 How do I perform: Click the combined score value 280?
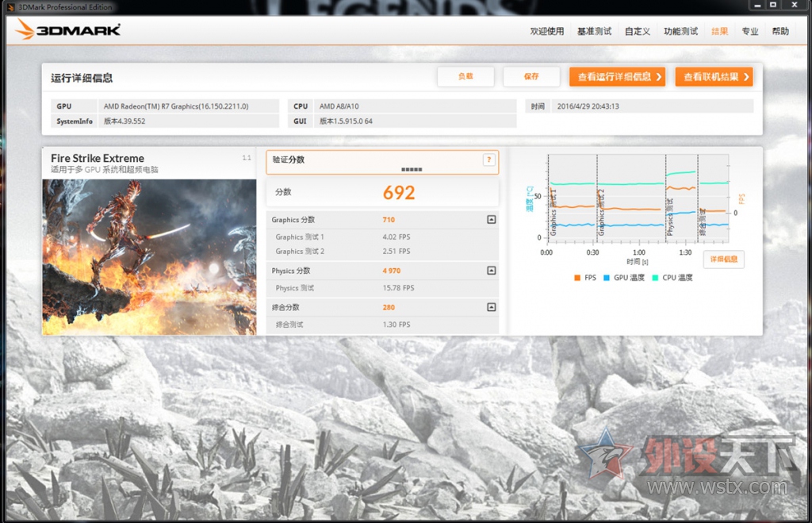tap(389, 307)
